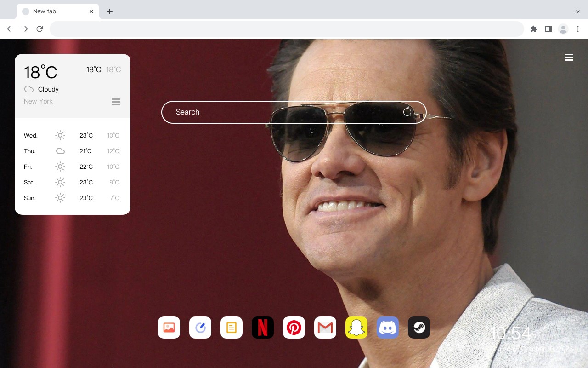Open the Chrome profile avatar
Image resolution: width=588 pixels, height=368 pixels.
(563, 29)
